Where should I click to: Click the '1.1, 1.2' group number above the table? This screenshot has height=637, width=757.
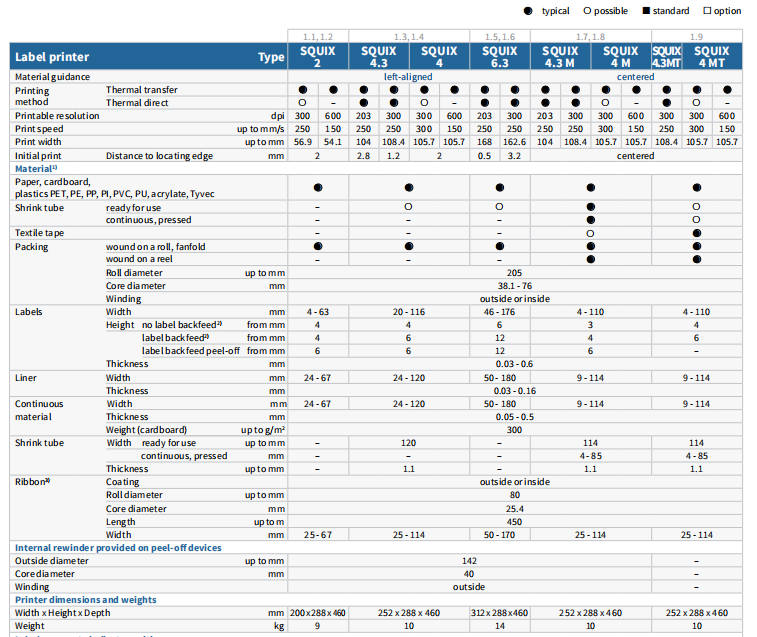coord(318,37)
